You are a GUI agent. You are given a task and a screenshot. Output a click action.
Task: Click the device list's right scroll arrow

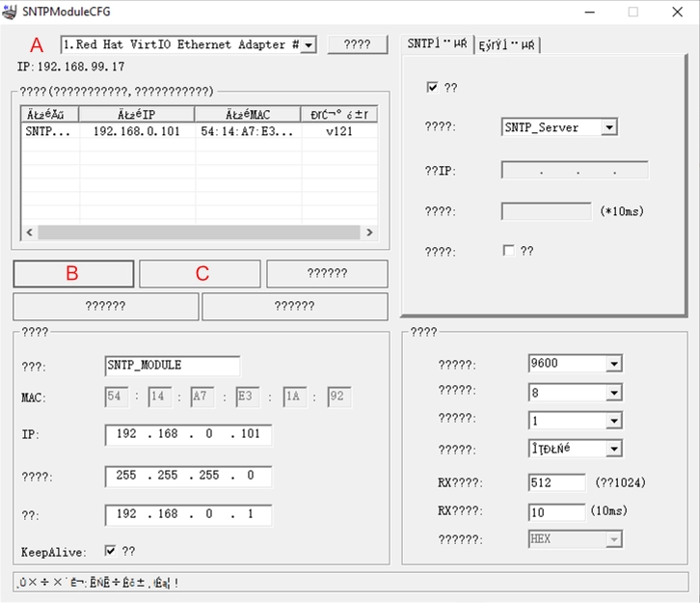click(369, 233)
